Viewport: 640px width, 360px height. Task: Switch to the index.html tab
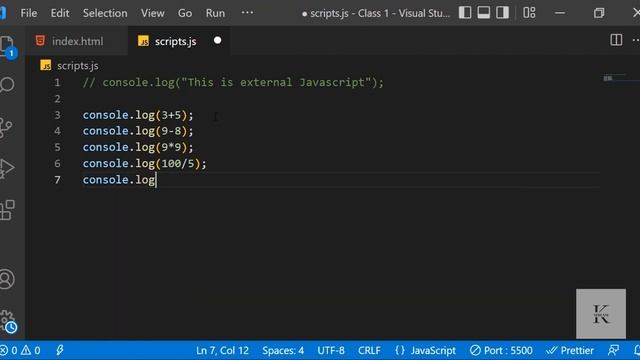(77, 41)
